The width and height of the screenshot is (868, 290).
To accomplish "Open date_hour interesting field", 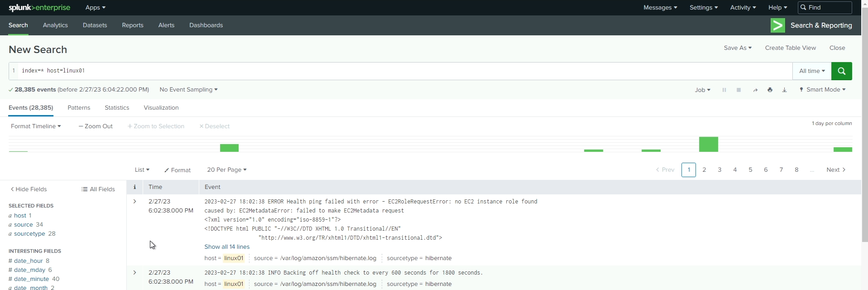I will [x=28, y=261].
